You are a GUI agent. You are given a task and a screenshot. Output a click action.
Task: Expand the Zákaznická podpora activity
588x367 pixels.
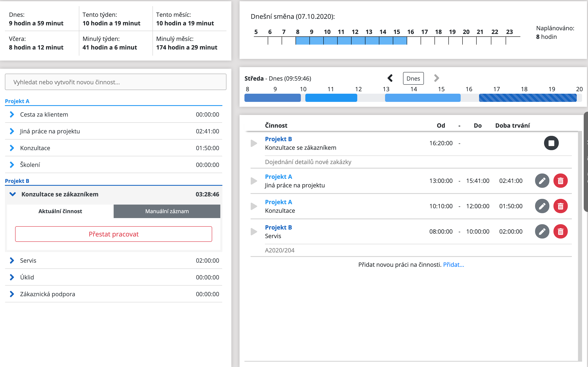click(x=12, y=294)
